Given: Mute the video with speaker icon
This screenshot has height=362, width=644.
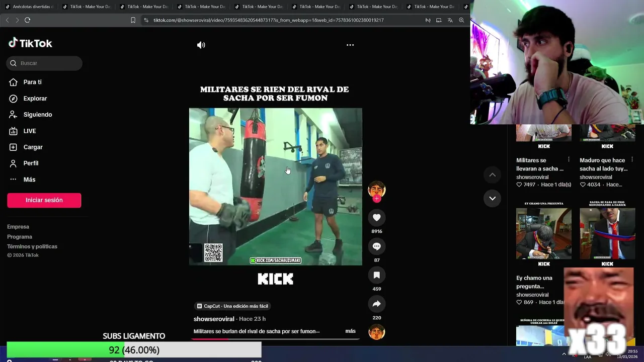Looking at the screenshot, I should [201, 45].
